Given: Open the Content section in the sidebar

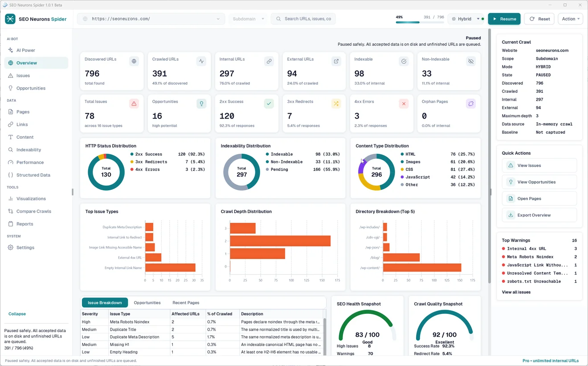Looking at the screenshot, I should [x=36, y=137].
